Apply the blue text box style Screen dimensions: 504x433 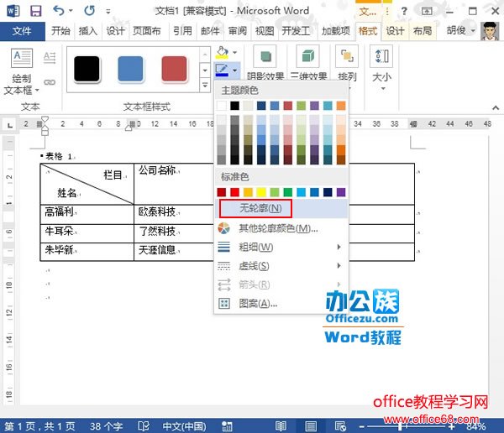click(130, 69)
